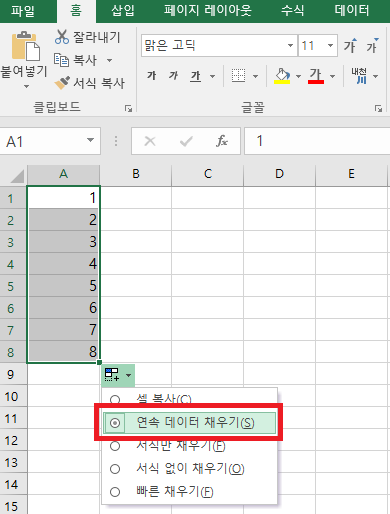Image resolution: width=390 pixels, height=514 pixels.
Task: Select column A header
Action: (63, 174)
